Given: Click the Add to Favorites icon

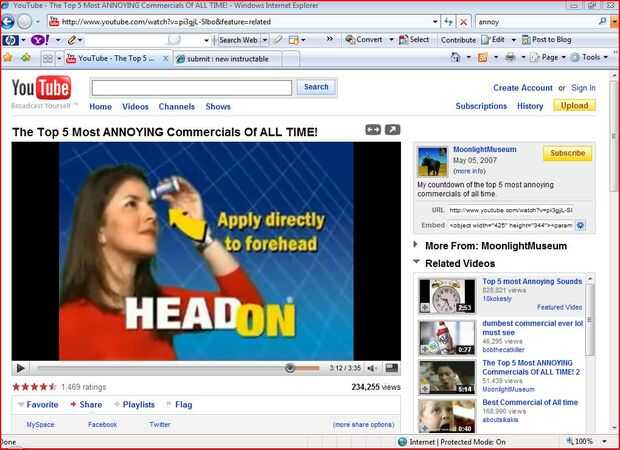Looking at the screenshot, I should [x=26, y=58].
